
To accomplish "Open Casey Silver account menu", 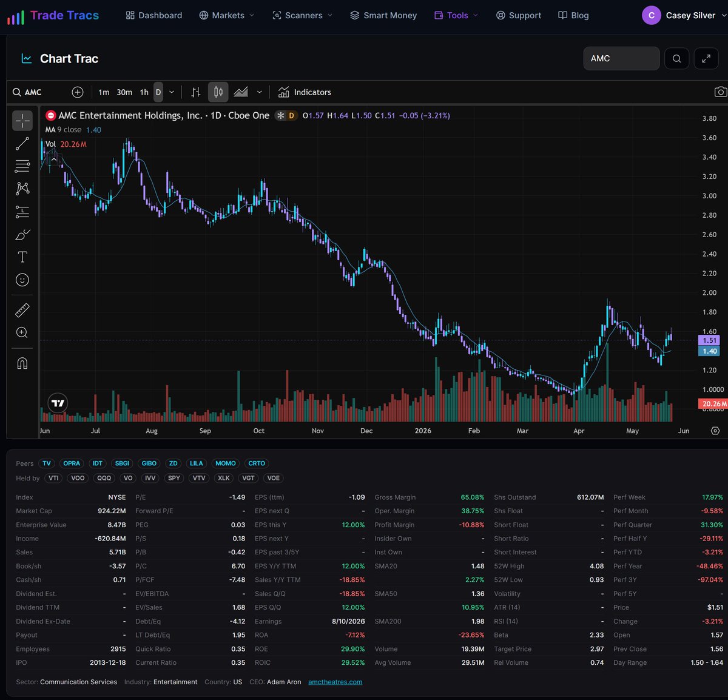I will pyautogui.click(x=685, y=15).
